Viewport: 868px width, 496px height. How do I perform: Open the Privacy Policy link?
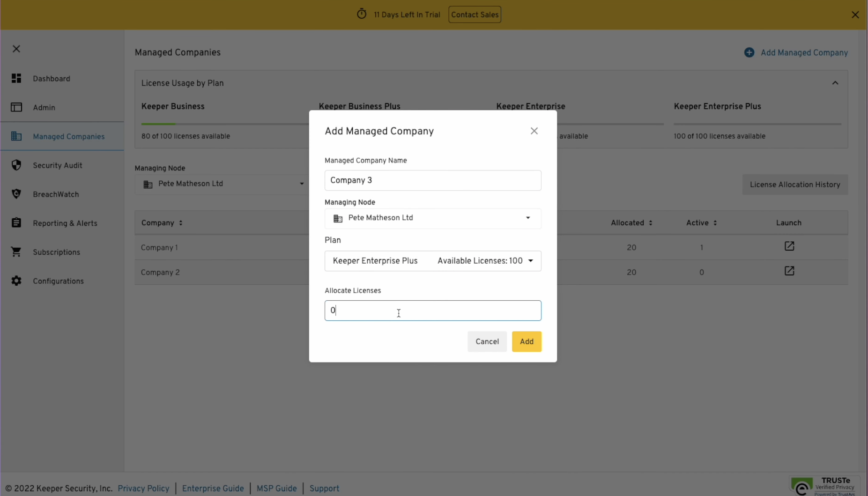coord(143,489)
